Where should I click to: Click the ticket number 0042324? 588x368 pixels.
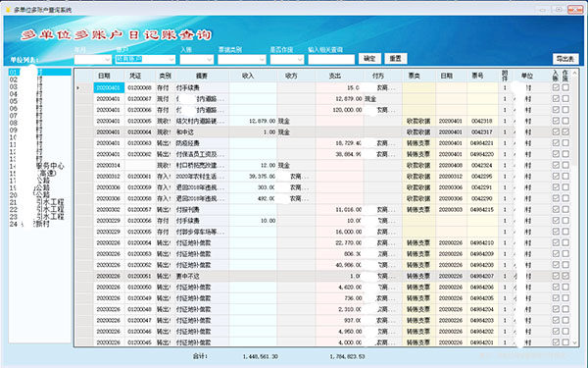coord(482,165)
